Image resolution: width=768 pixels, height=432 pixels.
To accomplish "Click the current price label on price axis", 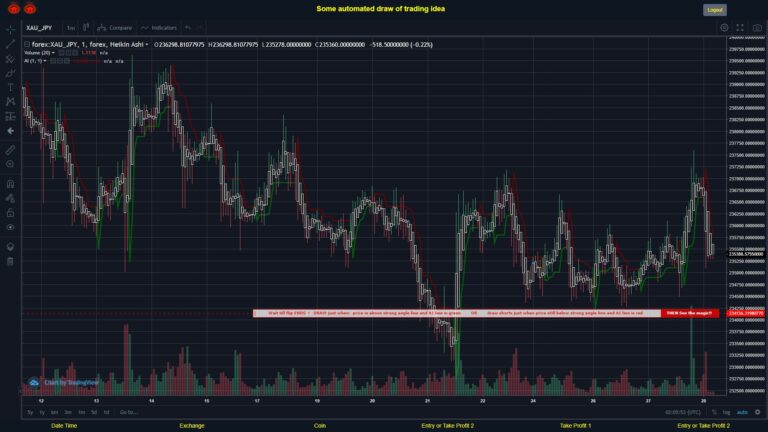I will [746, 254].
